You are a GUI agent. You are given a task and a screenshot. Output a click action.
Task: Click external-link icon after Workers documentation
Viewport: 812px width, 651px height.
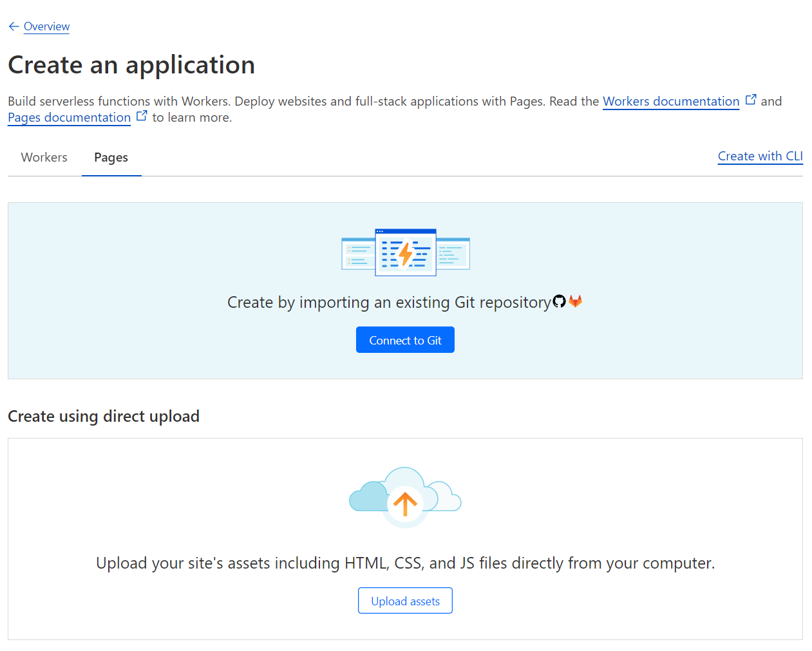751,100
